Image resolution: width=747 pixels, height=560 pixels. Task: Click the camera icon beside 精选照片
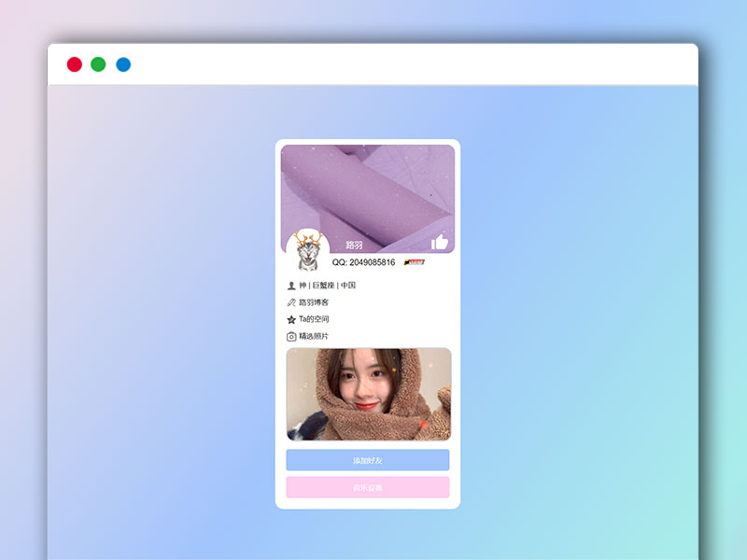pos(291,336)
